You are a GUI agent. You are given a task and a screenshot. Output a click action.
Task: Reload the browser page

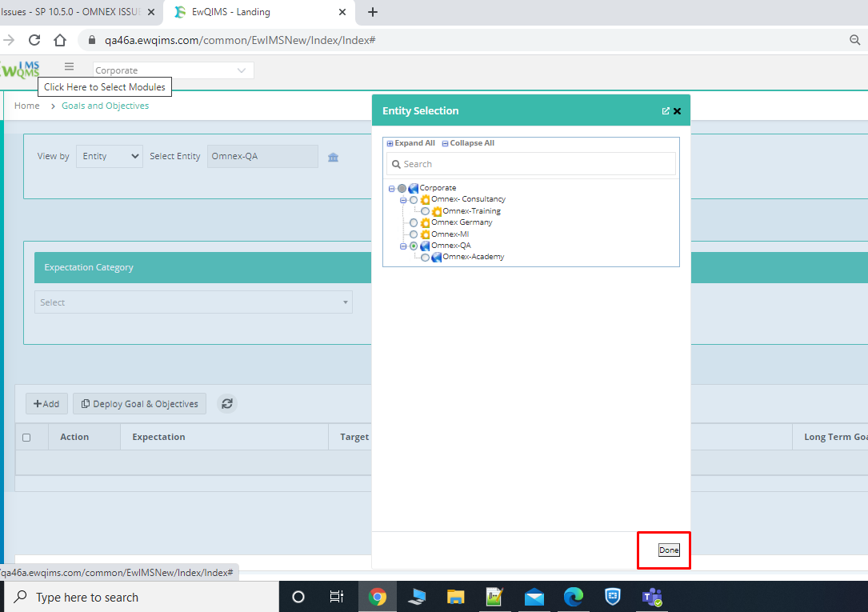[x=34, y=40]
